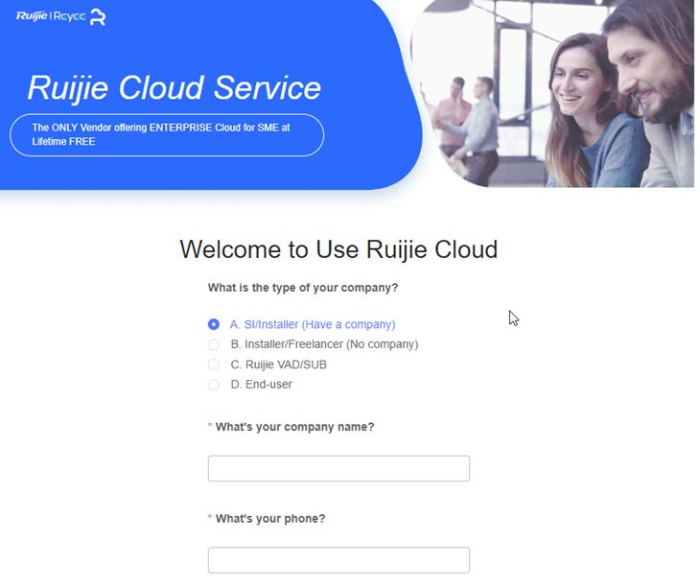Choose B. Installer/Freelancer (No company) option

pyautogui.click(x=214, y=344)
